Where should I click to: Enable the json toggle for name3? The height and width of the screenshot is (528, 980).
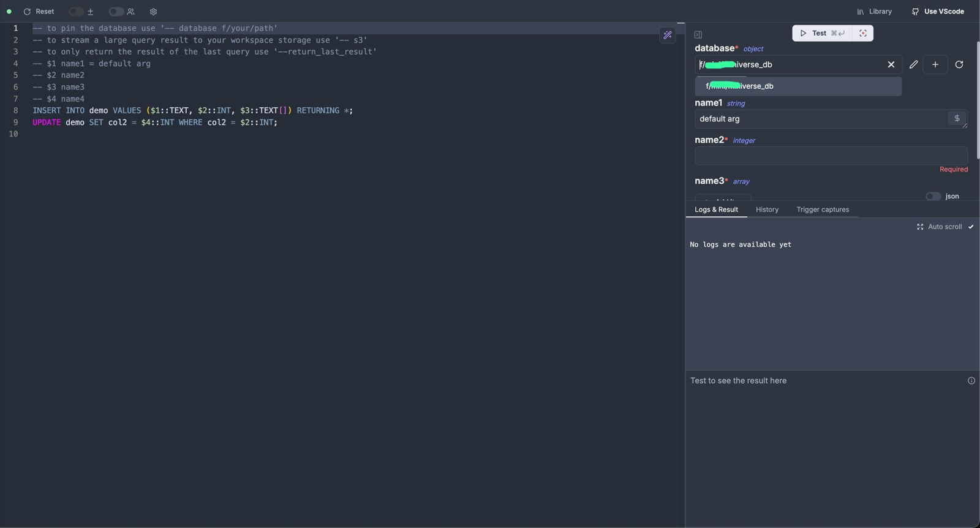pos(933,196)
